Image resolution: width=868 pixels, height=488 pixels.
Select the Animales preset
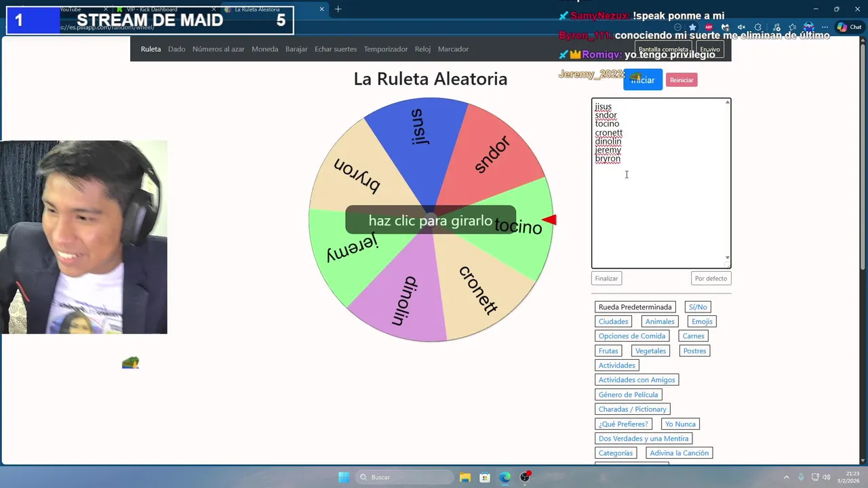660,321
